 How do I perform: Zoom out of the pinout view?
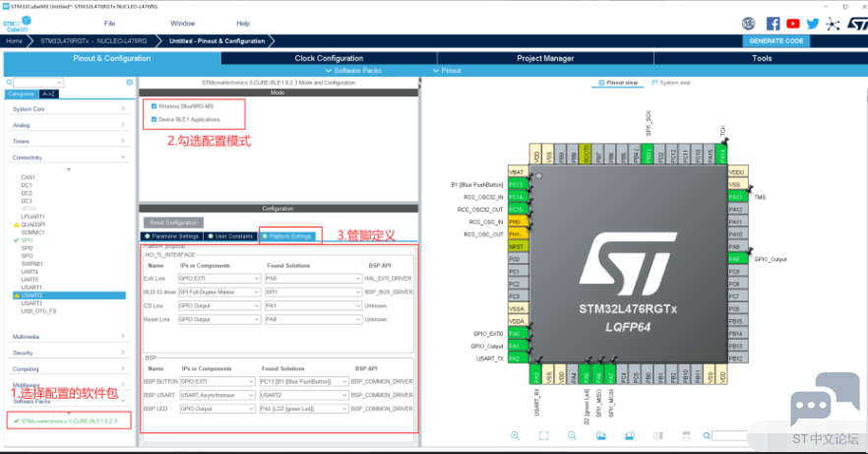point(572,435)
